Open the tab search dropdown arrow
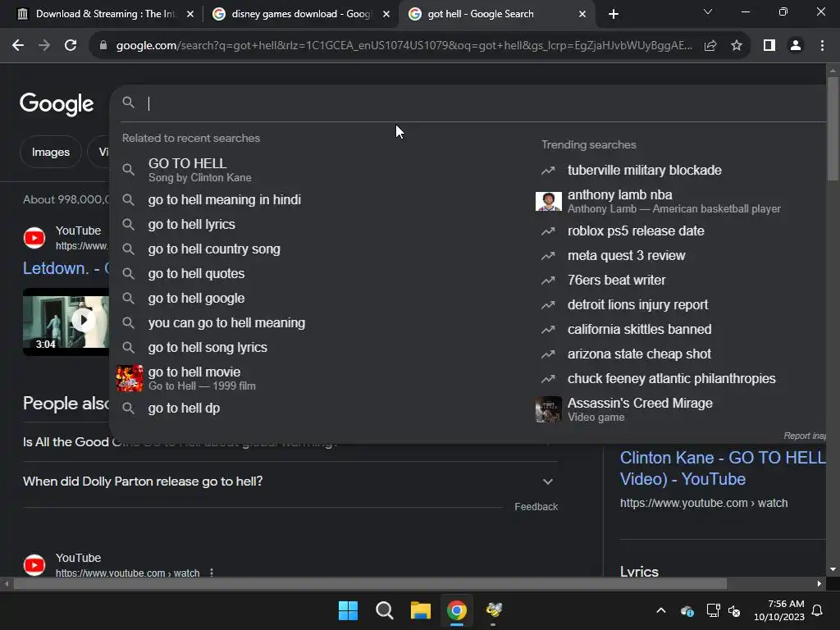Screen dimensions: 840x630 pyautogui.click(x=708, y=11)
